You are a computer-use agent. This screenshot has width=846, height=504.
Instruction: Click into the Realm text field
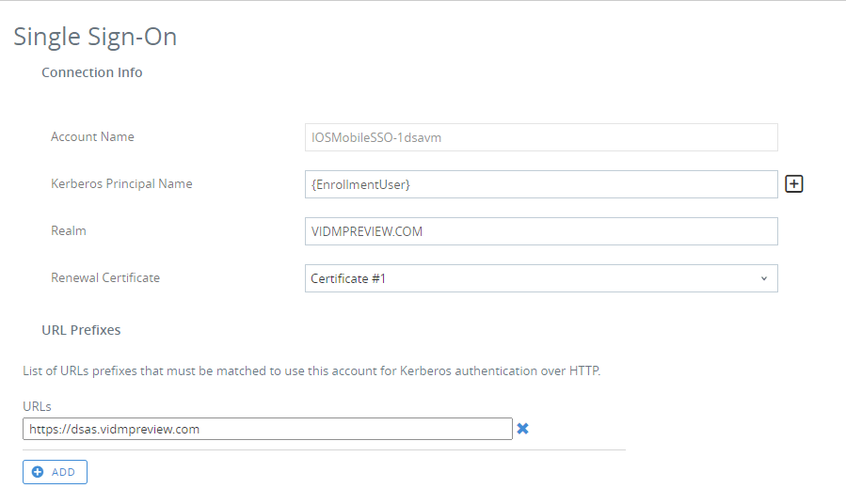tap(541, 231)
